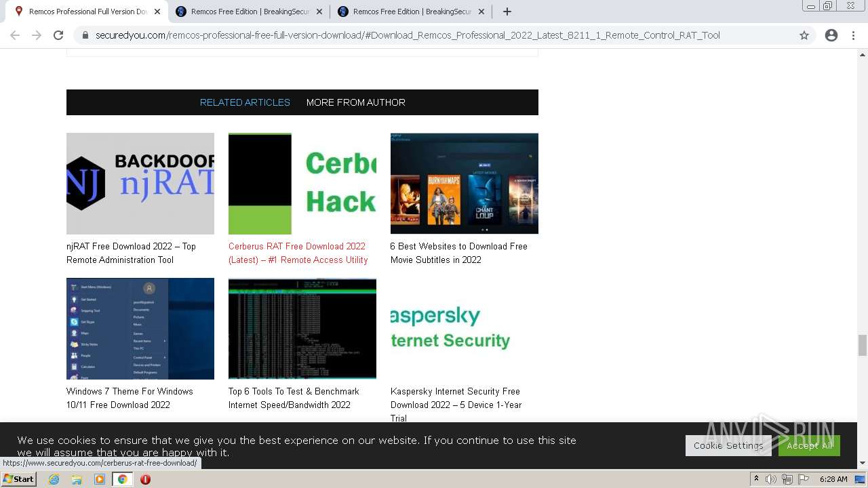Select the Chrome taskbar icon

point(122,479)
